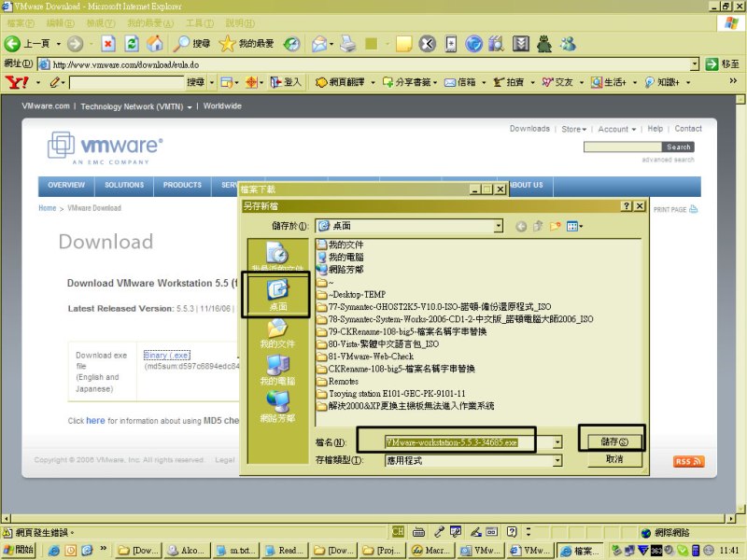This screenshot has height=560, width=747.
Task: Click the Print toolbar icon
Action: (348, 44)
